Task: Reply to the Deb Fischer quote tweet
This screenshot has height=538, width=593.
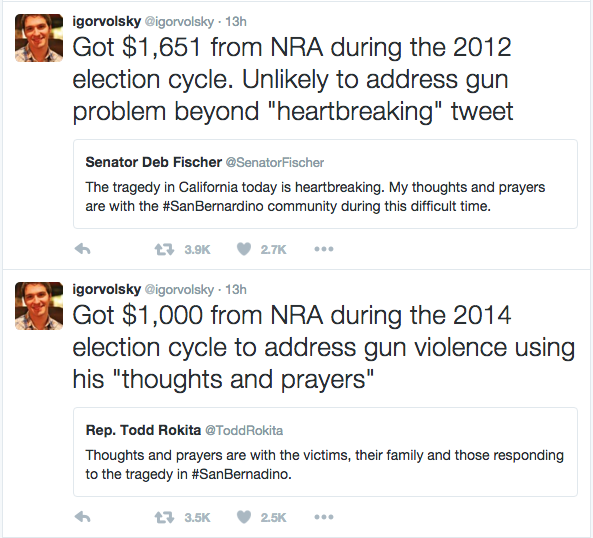Action: point(82,249)
